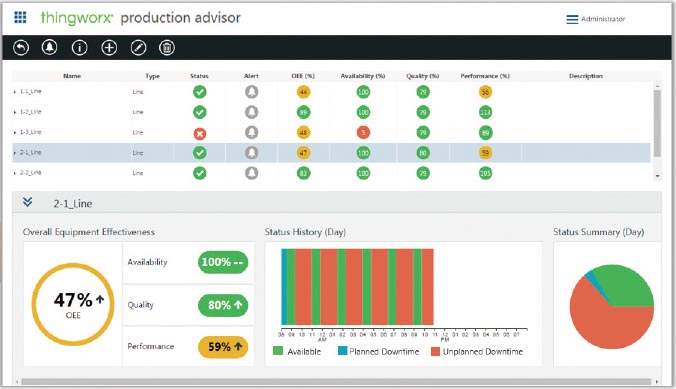Expand the 2-2_Line tree row

coord(15,173)
